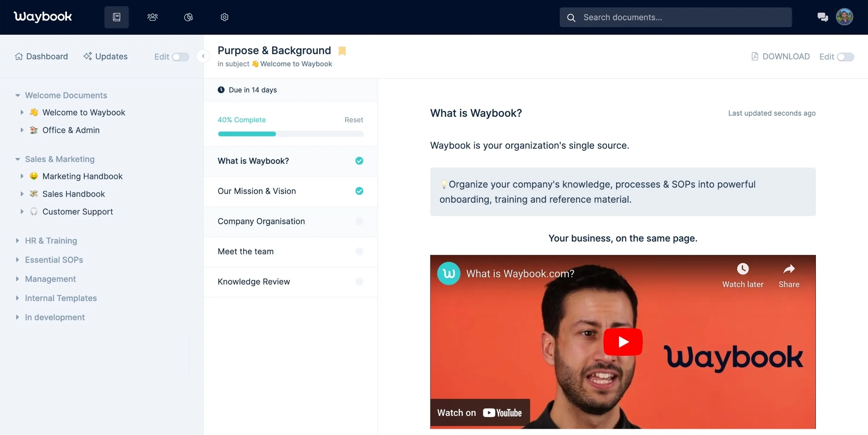Screen dimensions: 868x435
Task: Turn on the Edit toggle near Download
Action: tap(846, 57)
